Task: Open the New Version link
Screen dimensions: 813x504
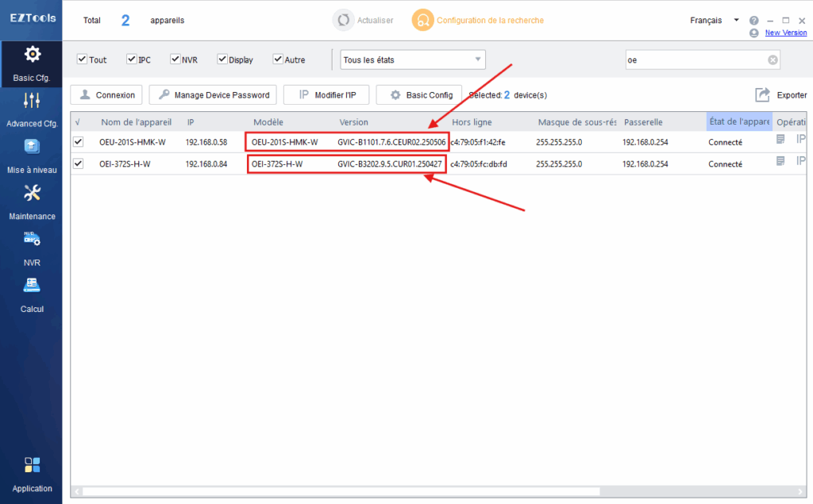Action: pos(785,33)
